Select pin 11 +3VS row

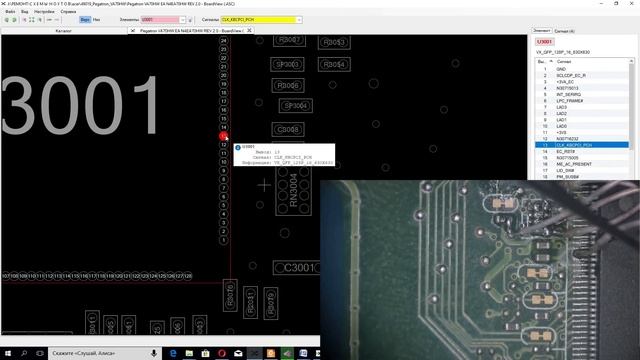pyautogui.click(x=582, y=132)
